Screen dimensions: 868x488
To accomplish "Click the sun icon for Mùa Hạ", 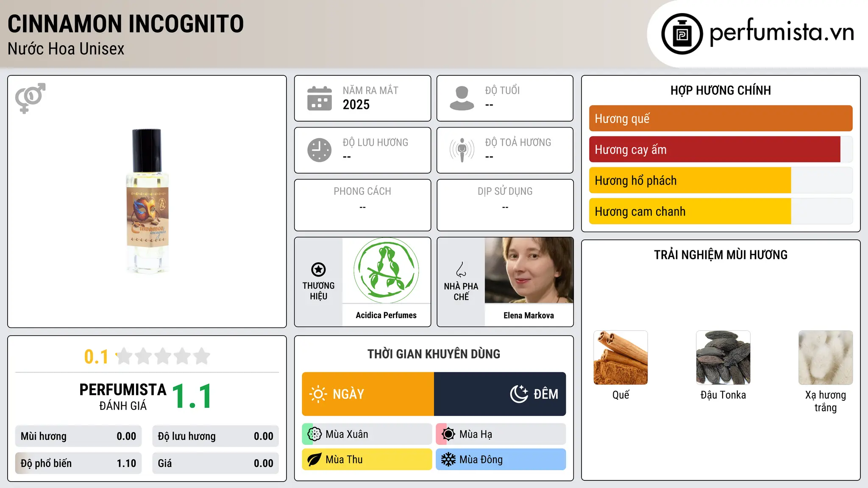I will coord(448,434).
